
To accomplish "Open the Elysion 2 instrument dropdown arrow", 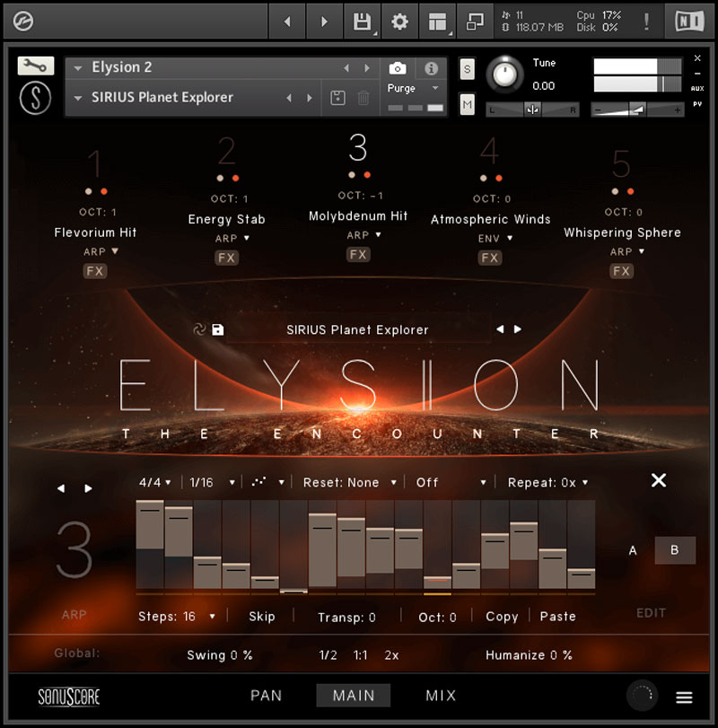I will (78, 68).
